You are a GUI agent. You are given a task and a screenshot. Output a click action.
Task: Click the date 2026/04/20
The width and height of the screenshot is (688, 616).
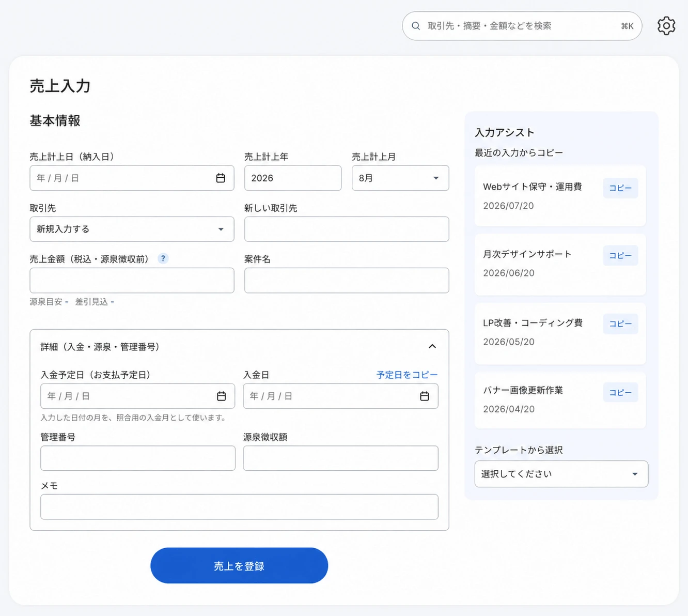click(x=508, y=409)
